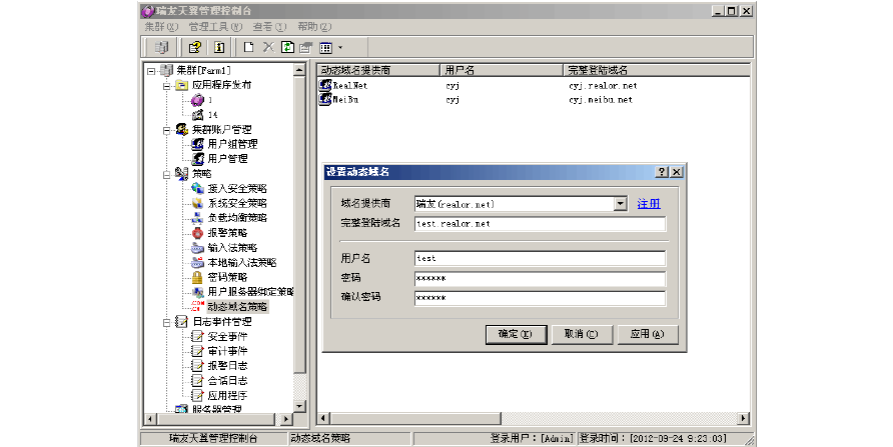Image resolution: width=893 pixels, height=447 pixels.
Task: Click the question mark help toolbar icon
Action: click(x=195, y=47)
